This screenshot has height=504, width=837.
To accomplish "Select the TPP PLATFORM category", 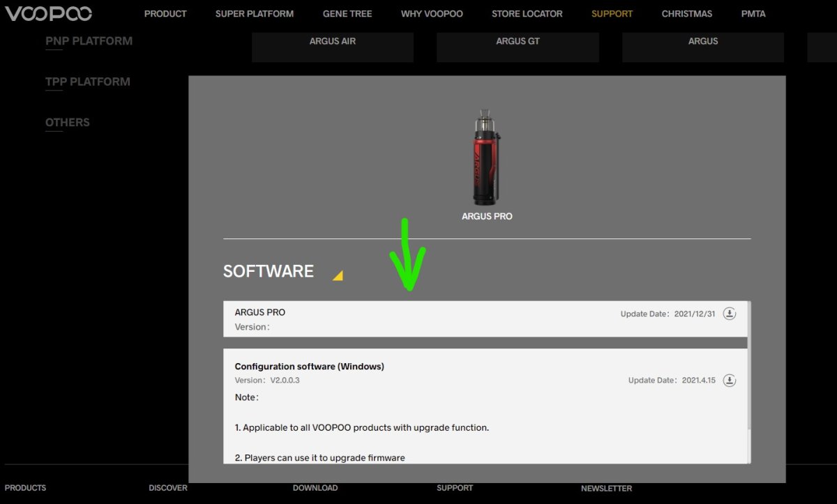I will point(88,82).
